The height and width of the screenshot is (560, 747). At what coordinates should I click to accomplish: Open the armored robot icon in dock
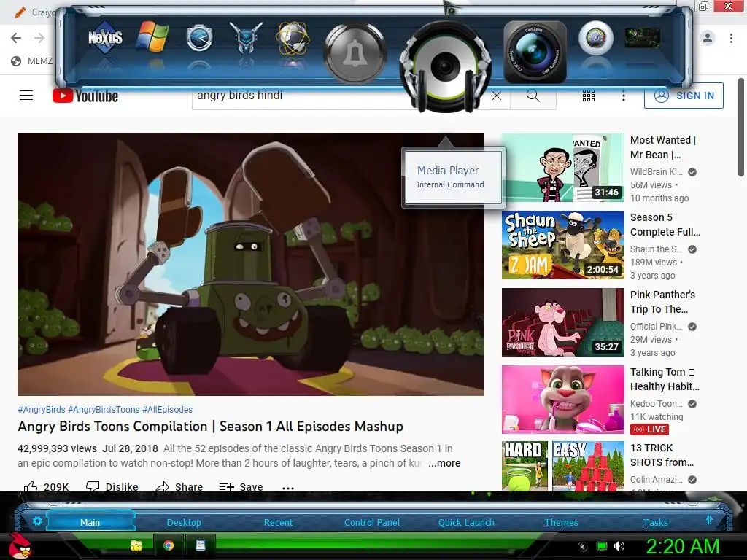246,37
